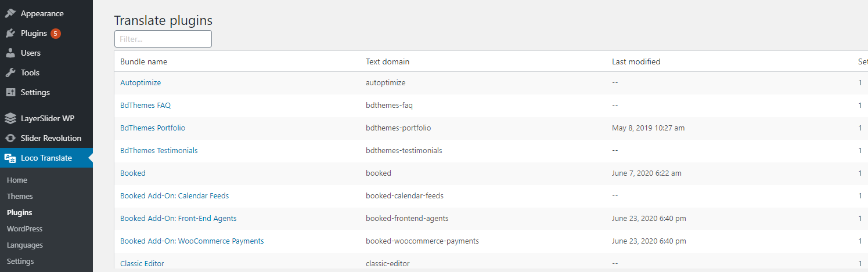Click the Loco Translate icon
The width and height of the screenshot is (868, 272).
[10, 158]
